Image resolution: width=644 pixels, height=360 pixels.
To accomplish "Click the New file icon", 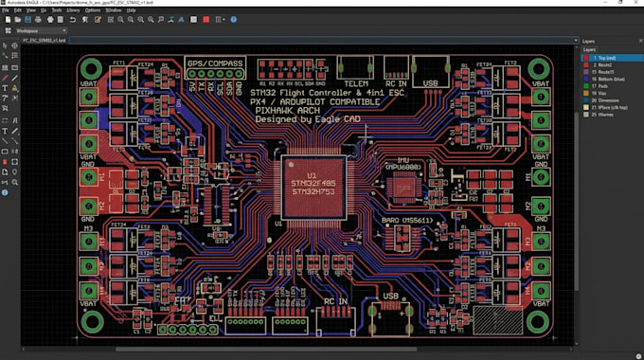I will pyautogui.click(x=8, y=19).
